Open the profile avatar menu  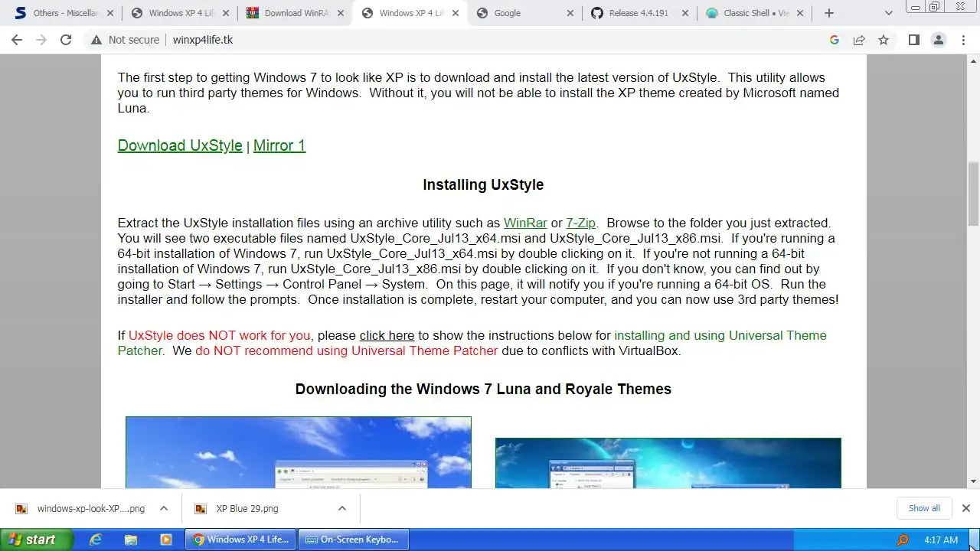tap(939, 40)
